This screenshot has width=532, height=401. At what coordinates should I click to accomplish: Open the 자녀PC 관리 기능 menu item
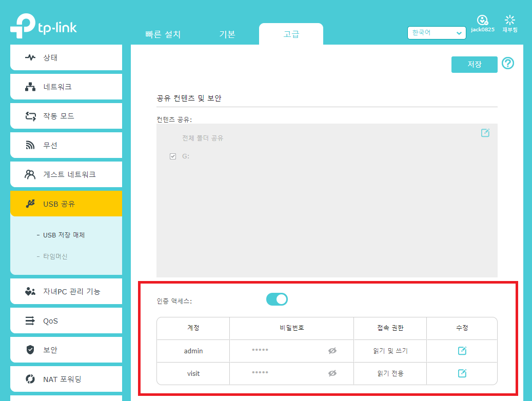click(x=66, y=291)
